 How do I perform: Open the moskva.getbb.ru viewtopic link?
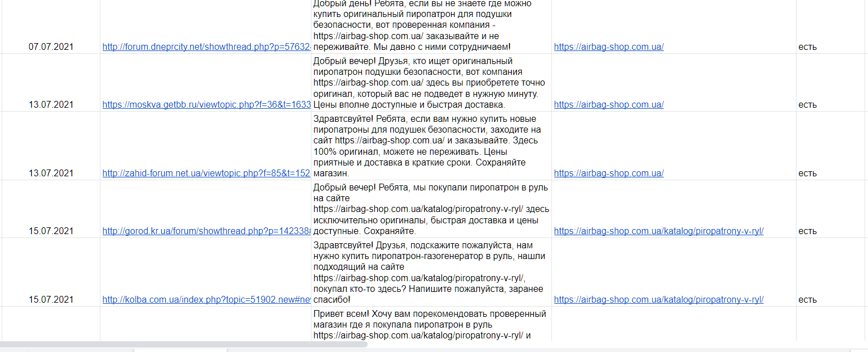tap(207, 105)
